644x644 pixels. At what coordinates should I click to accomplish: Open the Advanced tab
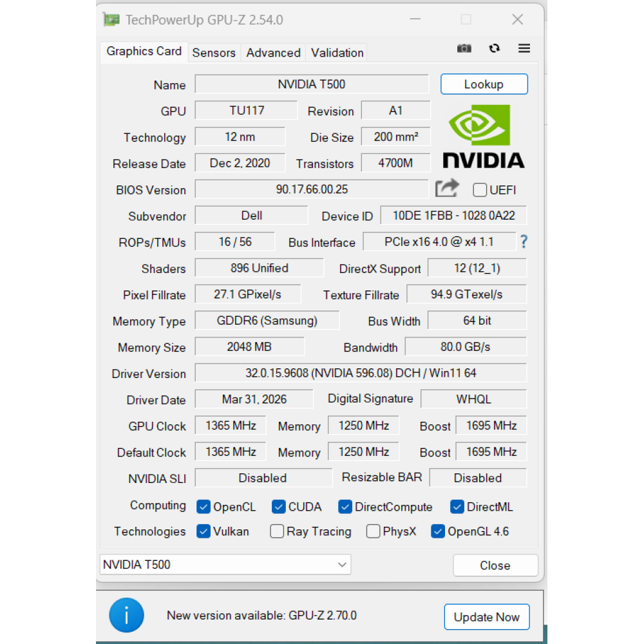273,53
